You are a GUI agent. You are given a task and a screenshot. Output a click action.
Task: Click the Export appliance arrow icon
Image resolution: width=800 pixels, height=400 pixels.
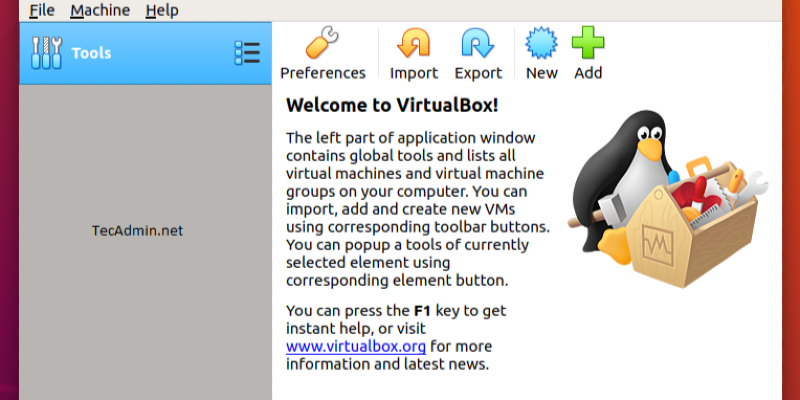pyautogui.click(x=478, y=43)
